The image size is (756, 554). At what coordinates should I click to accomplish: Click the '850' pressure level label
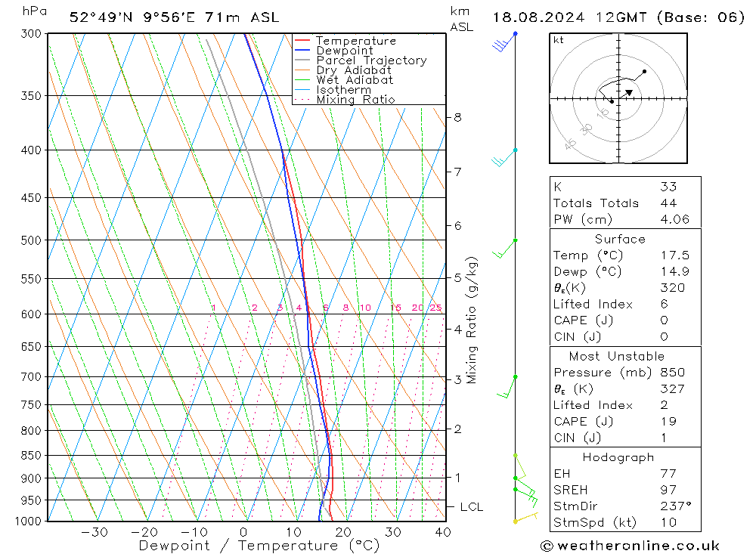31,455
